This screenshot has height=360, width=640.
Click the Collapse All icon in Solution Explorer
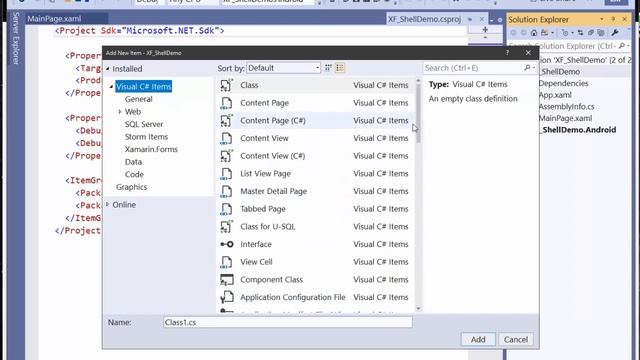pyautogui.click(x=591, y=33)
